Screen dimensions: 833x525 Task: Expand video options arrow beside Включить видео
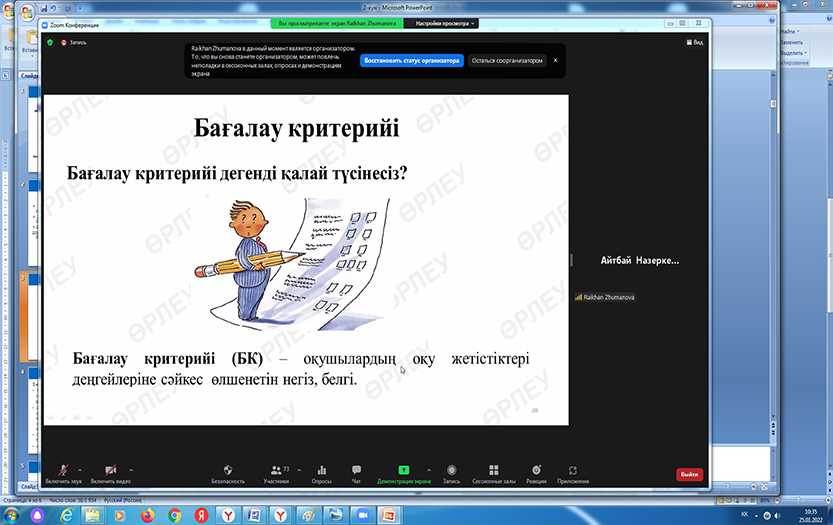pos(131,469)
